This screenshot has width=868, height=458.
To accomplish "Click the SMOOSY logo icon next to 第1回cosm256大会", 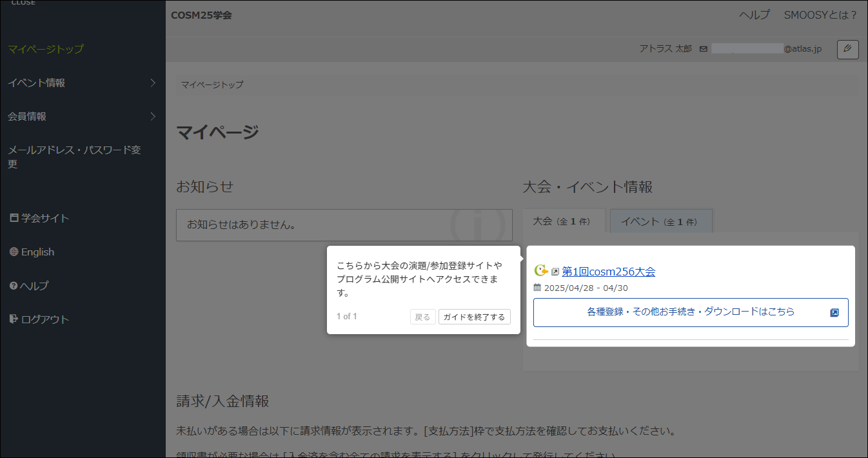I will (540, 271).
